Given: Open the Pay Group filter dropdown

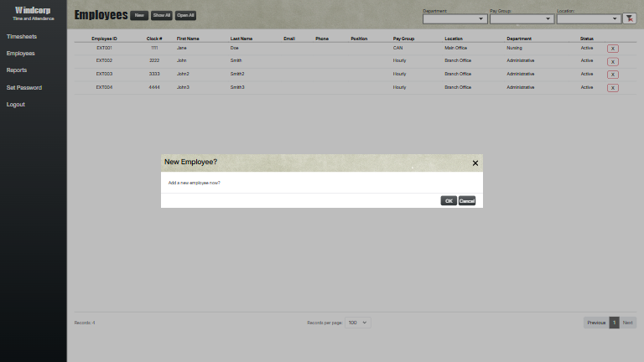Looking at the screenshot, I should coord(522,19).
